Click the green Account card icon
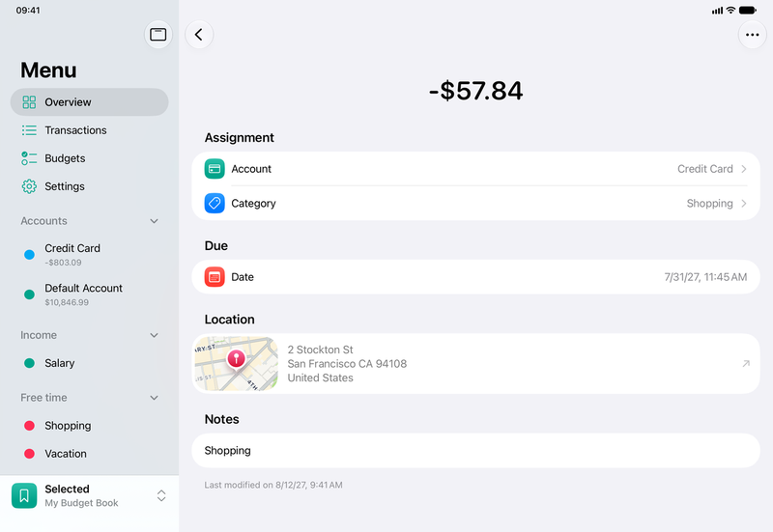 [x=215, y=169]
